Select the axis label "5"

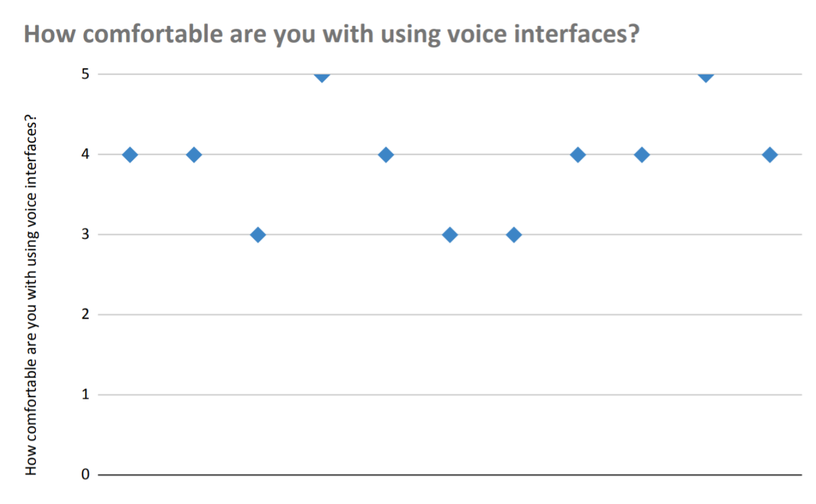pos(85,74)
